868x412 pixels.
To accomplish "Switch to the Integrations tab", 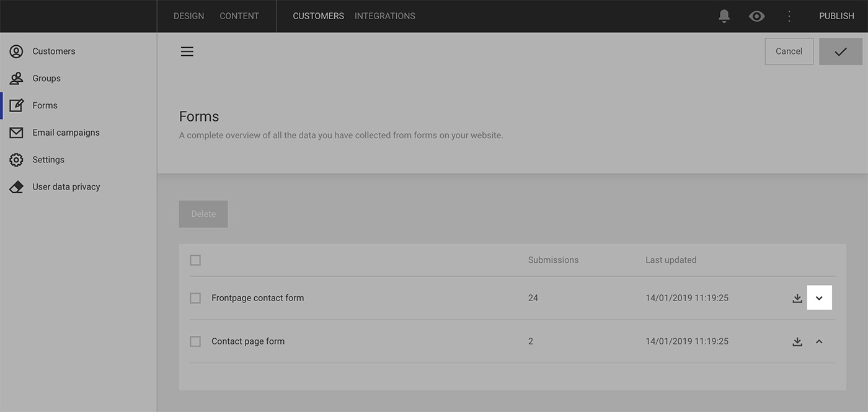I will (384, 16).
